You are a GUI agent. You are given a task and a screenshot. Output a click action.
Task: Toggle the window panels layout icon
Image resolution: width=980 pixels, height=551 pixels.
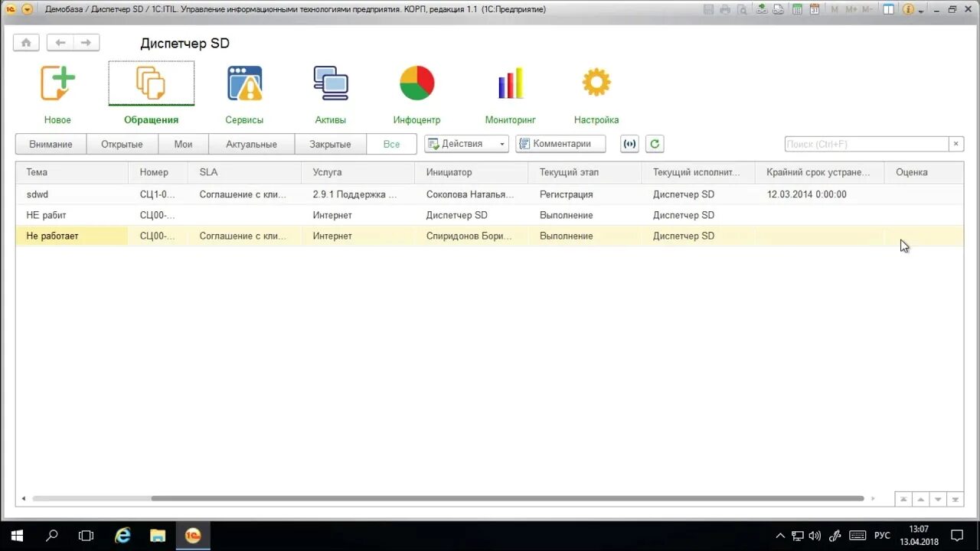pyautogui.click(x=888, y=9)
